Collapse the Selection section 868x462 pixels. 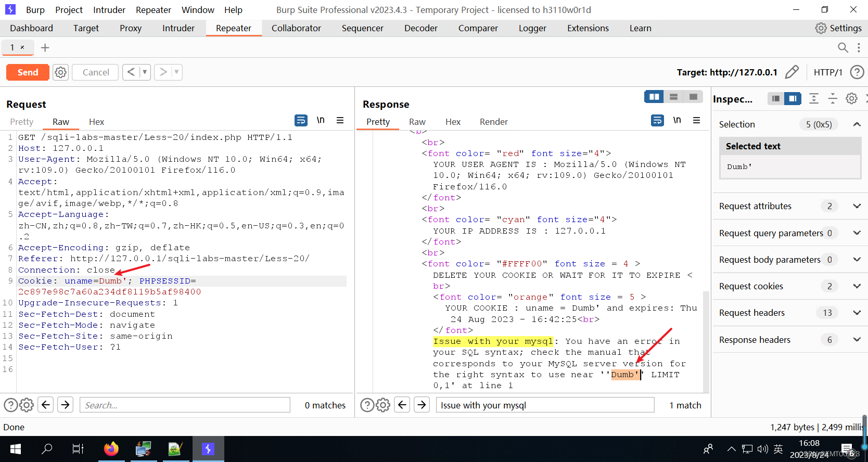857,124
